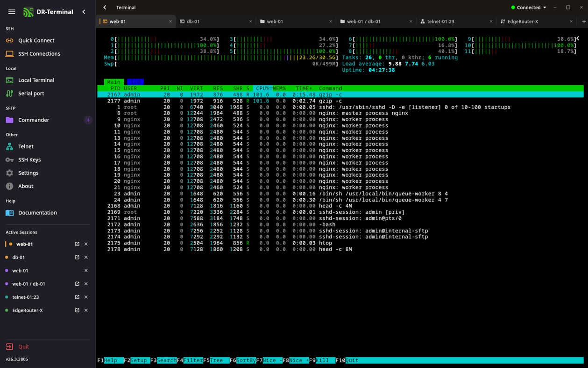Image resolution: width=588 pixels, height=368 pixels.
Task: Go back using the Terminal header arrow
Action: [x=105, y=7]
